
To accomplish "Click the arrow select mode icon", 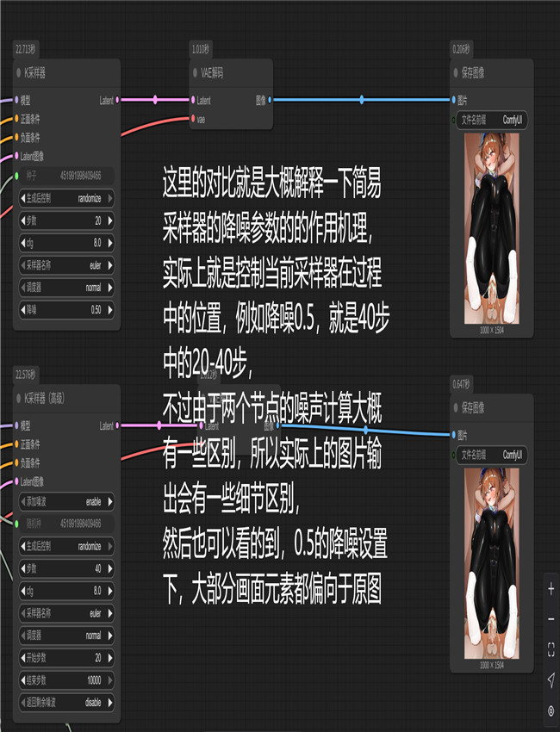I will pos(551,680).
